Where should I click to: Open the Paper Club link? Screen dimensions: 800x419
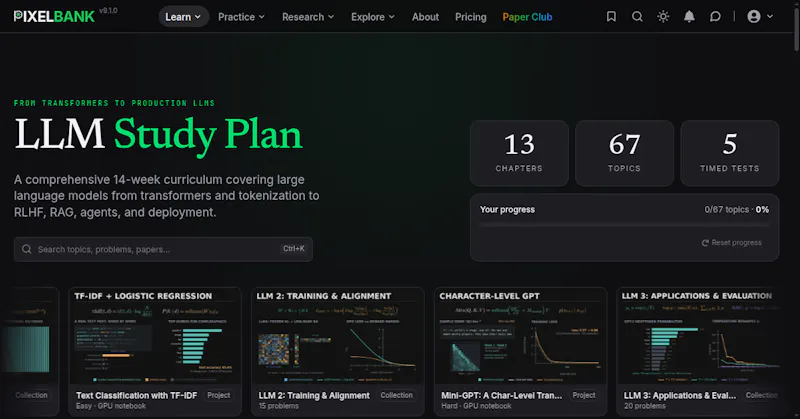point(527,17)
